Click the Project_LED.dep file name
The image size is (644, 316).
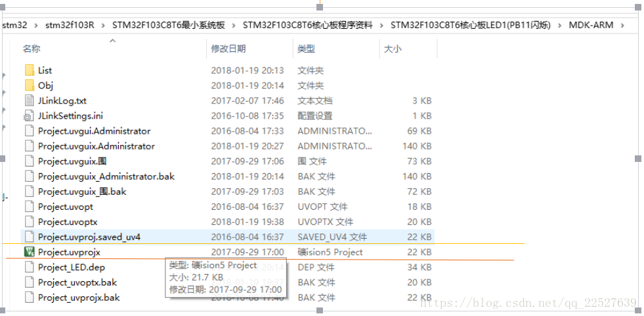click(x=72, y=267)
